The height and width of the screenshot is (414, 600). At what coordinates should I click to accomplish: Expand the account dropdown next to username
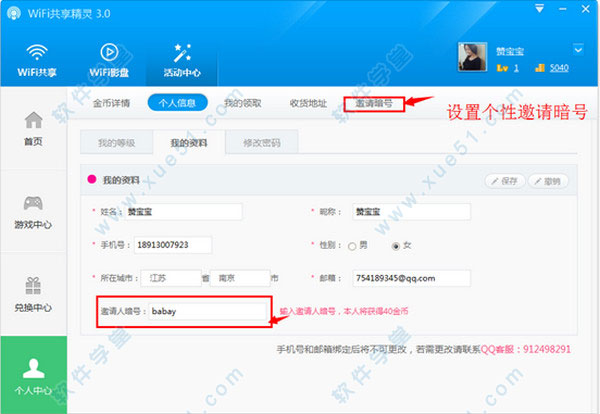[x=578, y=49]
